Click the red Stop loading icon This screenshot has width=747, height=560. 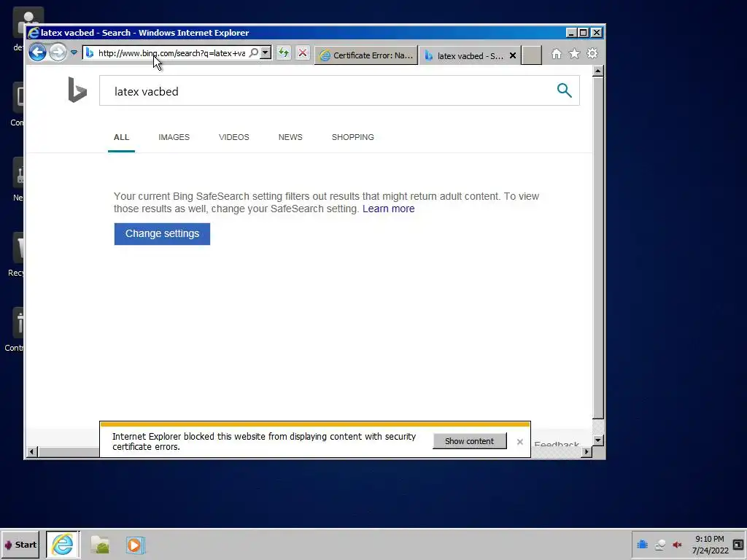click(303, 52)
